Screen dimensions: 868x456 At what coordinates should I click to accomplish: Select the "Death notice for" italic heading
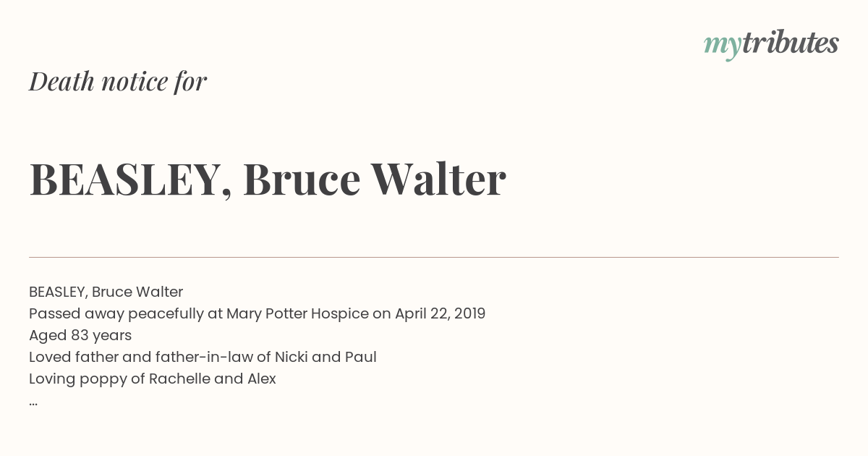pos(118,81)
